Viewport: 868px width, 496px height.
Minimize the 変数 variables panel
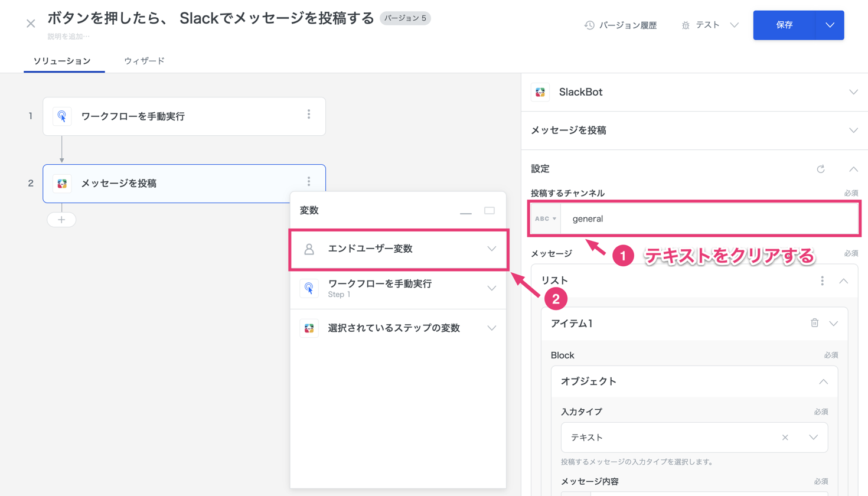pos(465,211)
